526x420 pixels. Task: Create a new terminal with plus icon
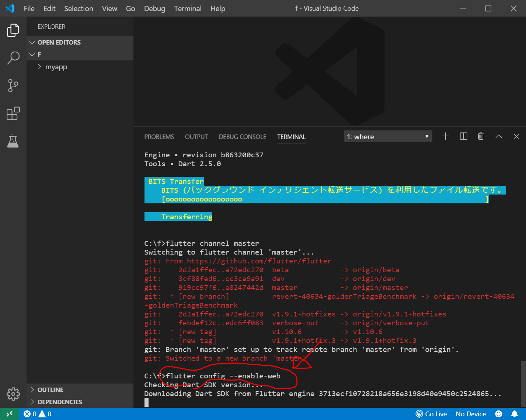coord(445,136)
